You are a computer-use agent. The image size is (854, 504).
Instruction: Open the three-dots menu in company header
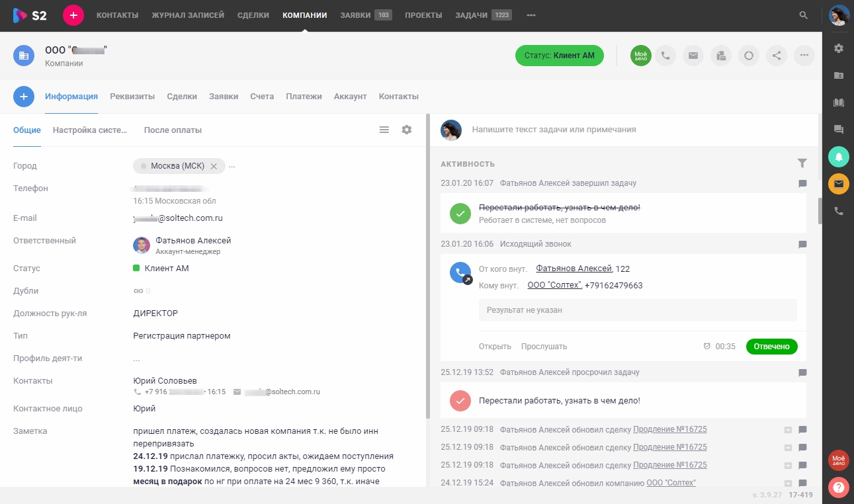[x=804, y=56]
